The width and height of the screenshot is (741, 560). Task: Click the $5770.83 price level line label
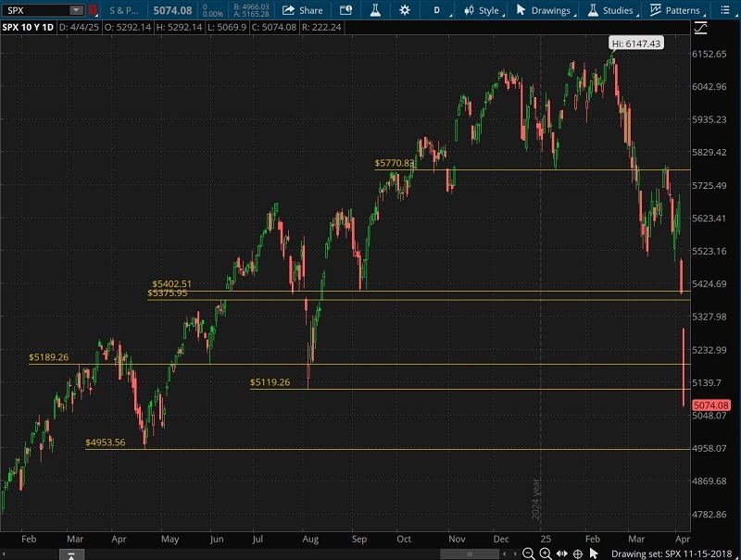394,163
